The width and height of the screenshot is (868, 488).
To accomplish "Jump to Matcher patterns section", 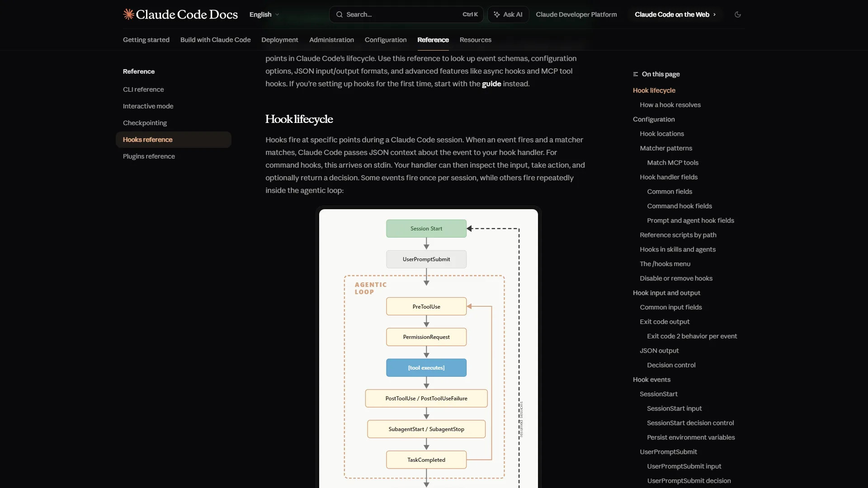I will point(666,148).
